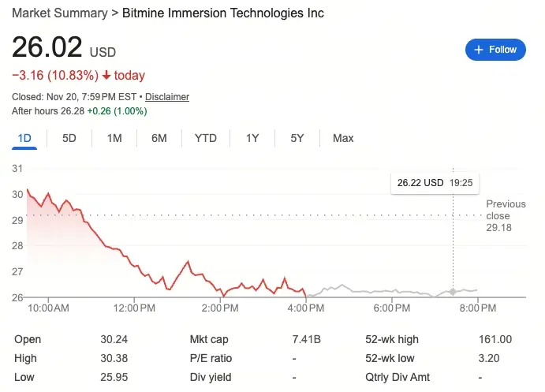This screenshot has width=545, height=392.
Task: Click the large 26.02 price
Action: point(47,47)
